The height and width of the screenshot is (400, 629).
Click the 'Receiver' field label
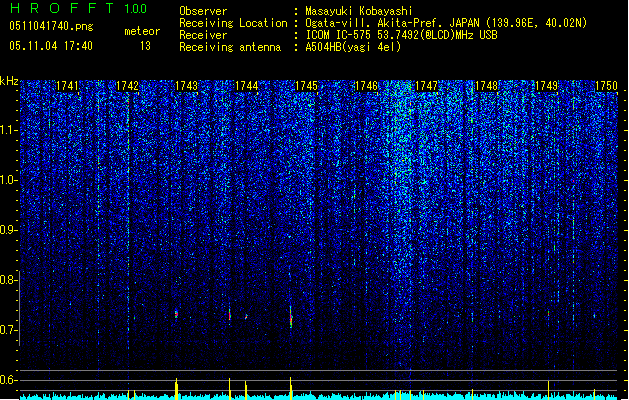pos(203,35)
